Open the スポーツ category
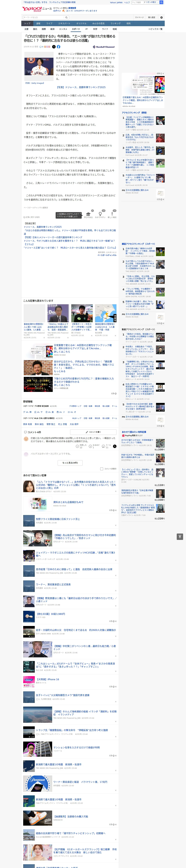Image resolution: width=186 pixels, height=868 pixels. coord(76,29)
